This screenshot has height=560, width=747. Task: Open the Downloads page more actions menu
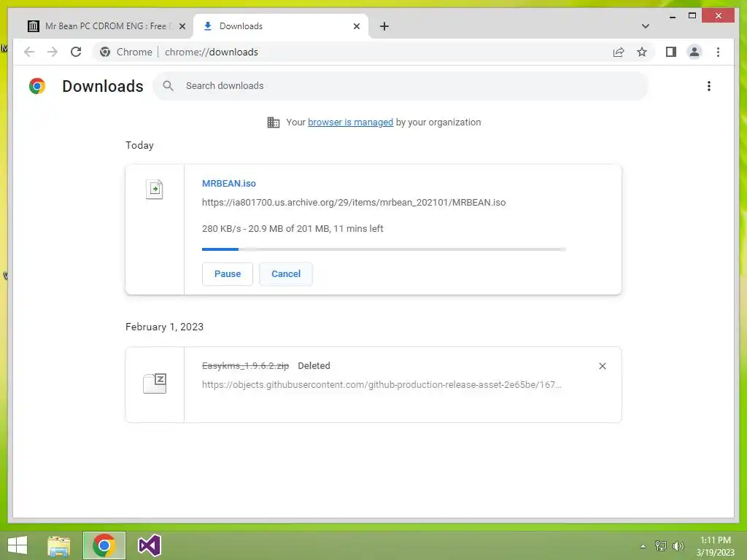pyautogui.click(x=709, y=86)
